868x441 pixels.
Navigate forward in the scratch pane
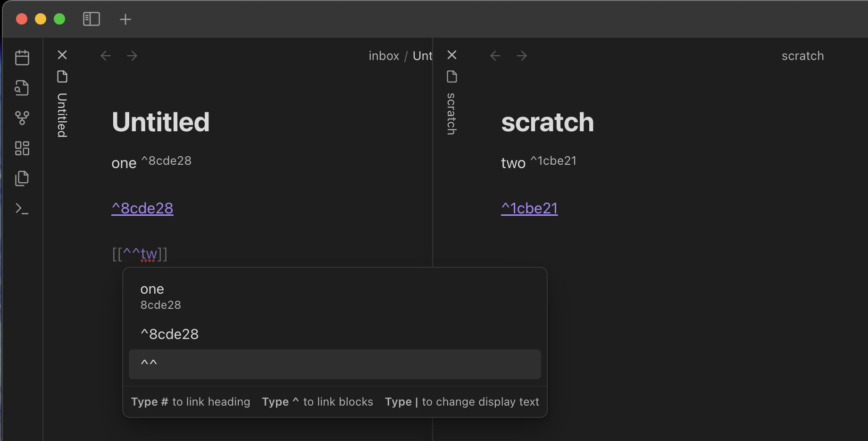(522, 56)
